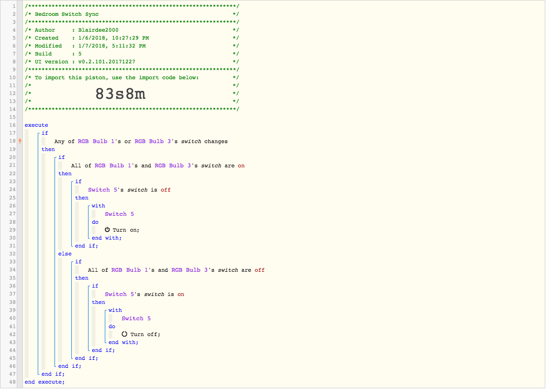549x392 pixels.
Task: Click the circle icon beside Turn off
Action: tap(124, 334)
